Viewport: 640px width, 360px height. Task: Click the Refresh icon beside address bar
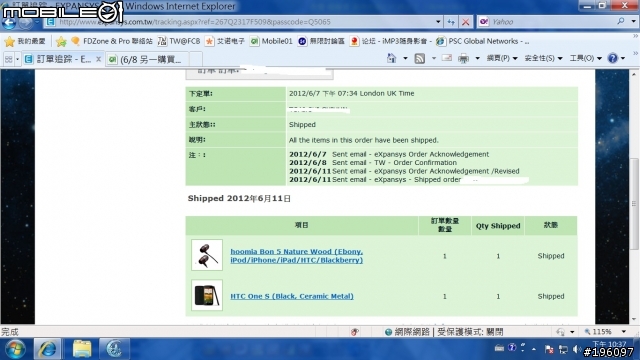[x=451, y=22]
